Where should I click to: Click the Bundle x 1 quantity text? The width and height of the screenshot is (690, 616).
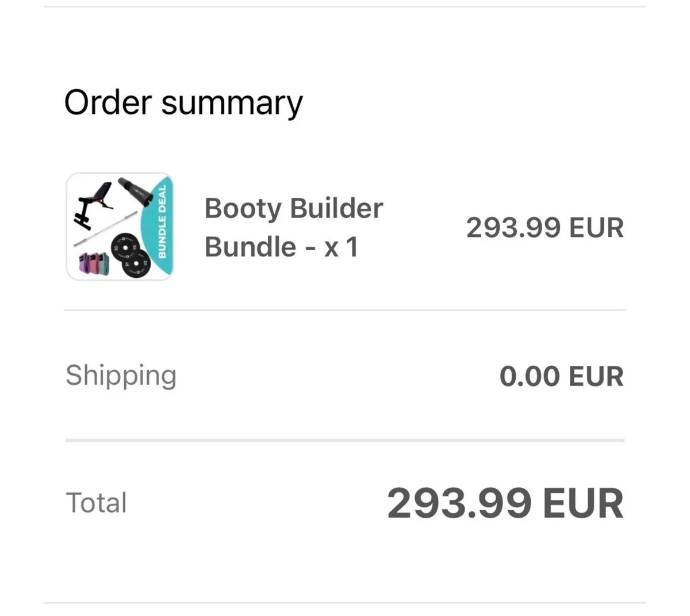click(281, 247)
